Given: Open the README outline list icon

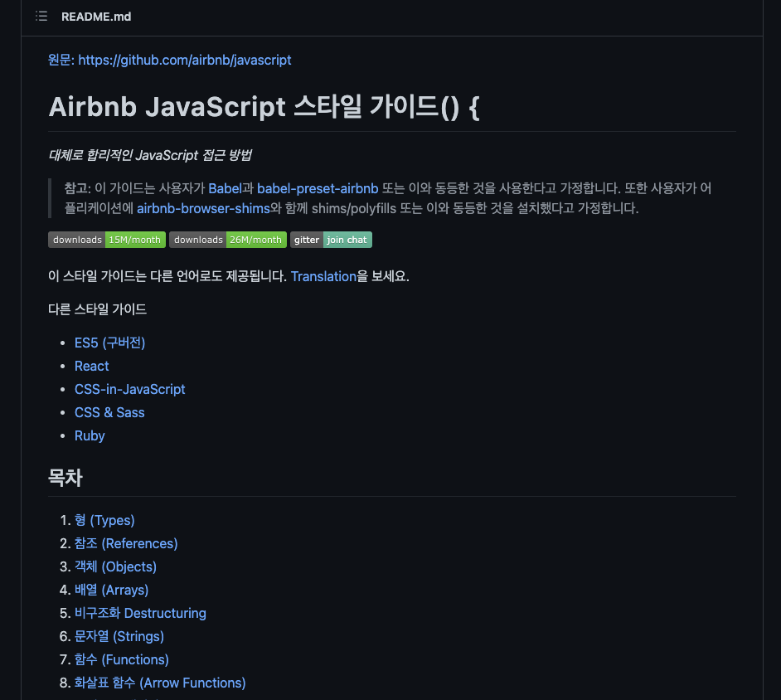Looking at the screenshot, I should point(41,17).
